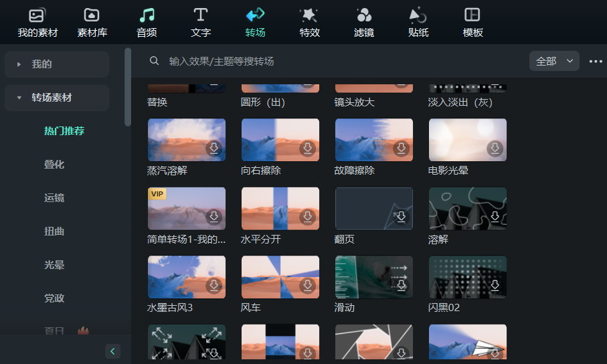This screenshot has width=607, height=364.
Task: Open the 特效 effects tab
Action: coord(309,23)
